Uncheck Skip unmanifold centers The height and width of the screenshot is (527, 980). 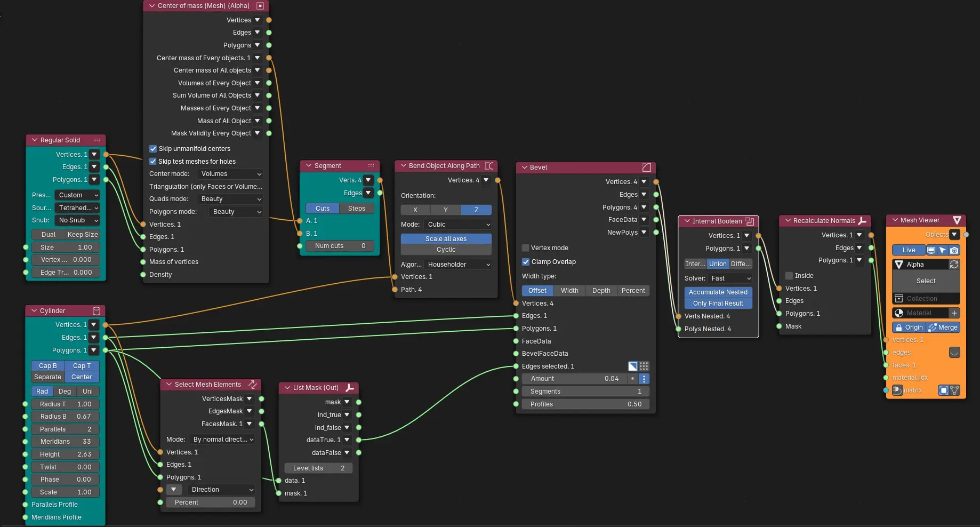coord(153,149)
